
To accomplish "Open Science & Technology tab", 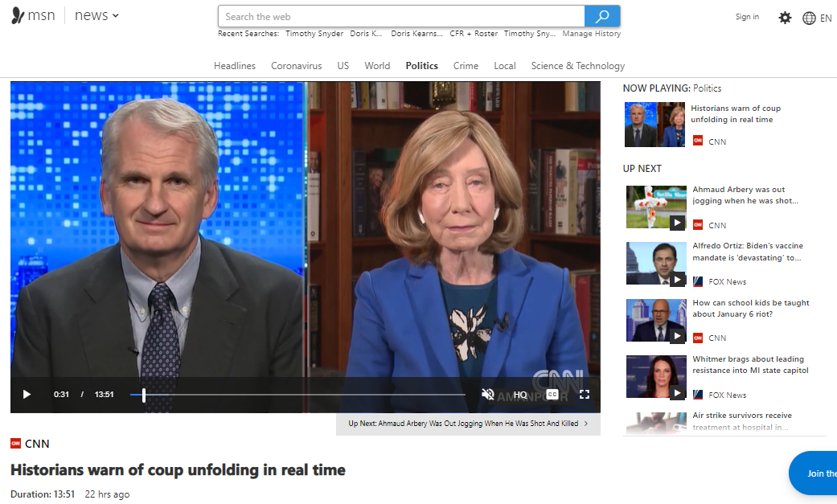I will click(x=577, y=66).
